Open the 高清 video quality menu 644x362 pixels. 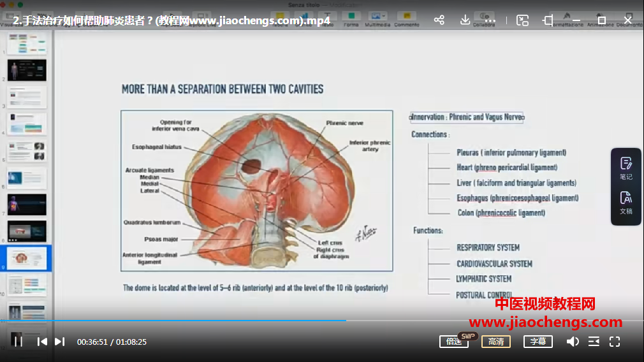pyautogui.click(x=496, y=342)
